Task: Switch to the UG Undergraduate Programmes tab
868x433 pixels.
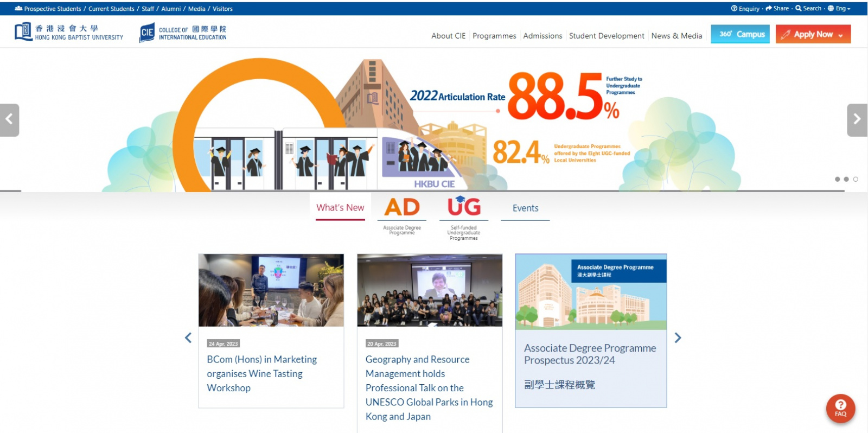Action: (464, 218)
